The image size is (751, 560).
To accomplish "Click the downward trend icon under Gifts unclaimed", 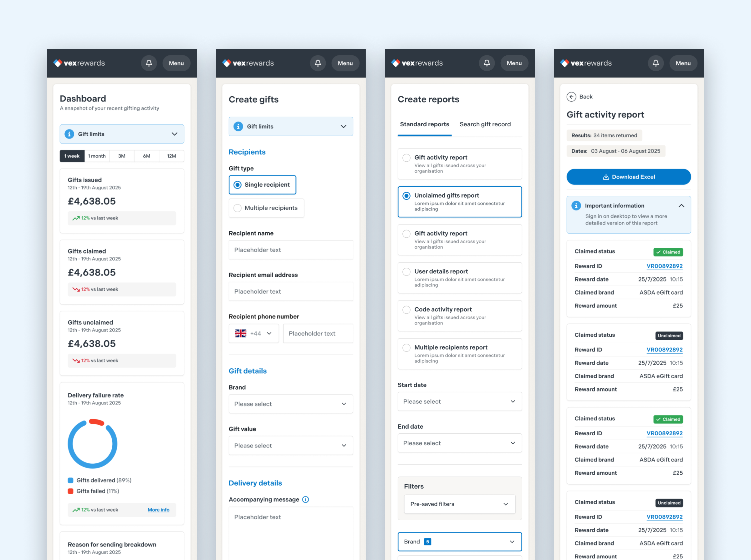I will click(76, 360).
